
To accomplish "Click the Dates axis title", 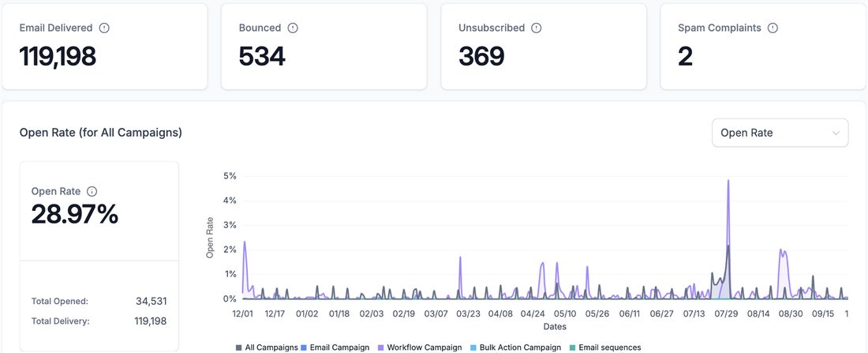I will pos(555,327).
